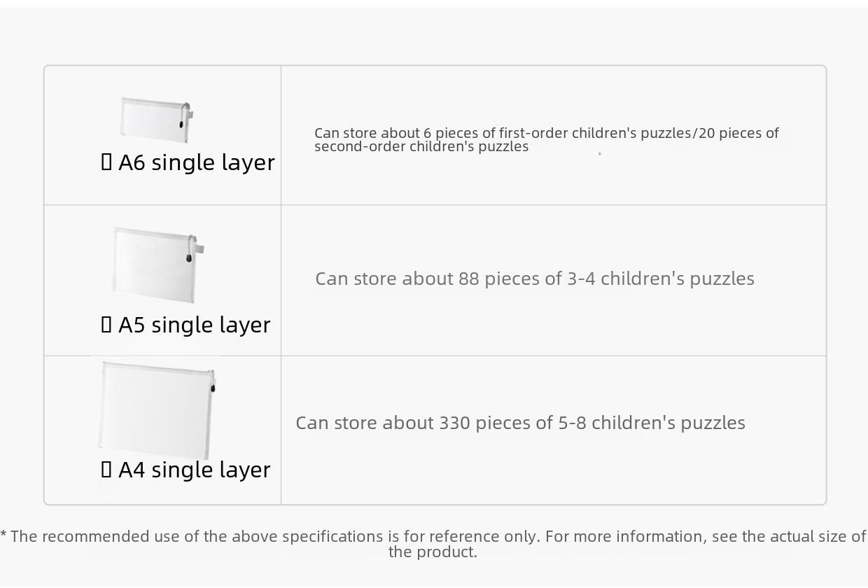Click the marker before A4 single layer

tap(106, 469)
